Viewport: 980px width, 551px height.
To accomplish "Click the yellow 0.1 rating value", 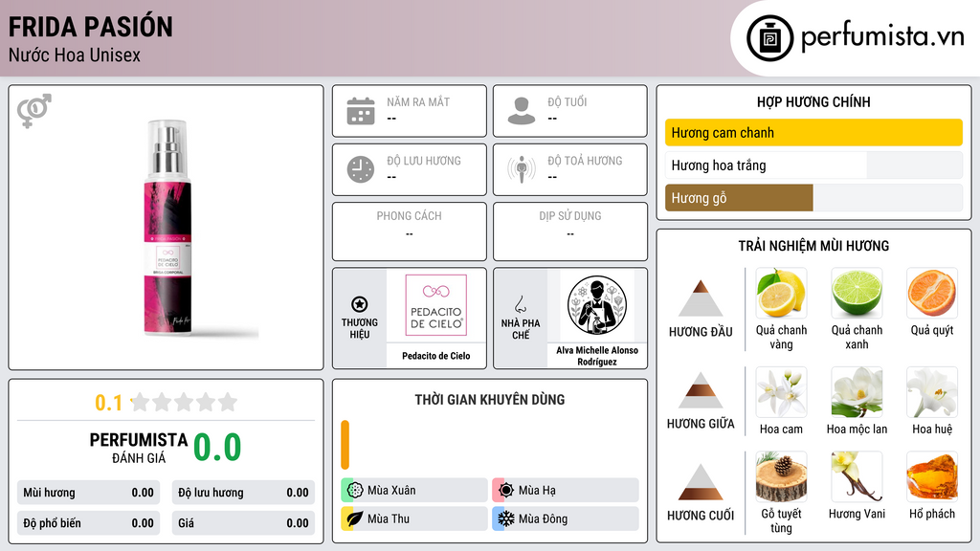I will pos(109,403).
